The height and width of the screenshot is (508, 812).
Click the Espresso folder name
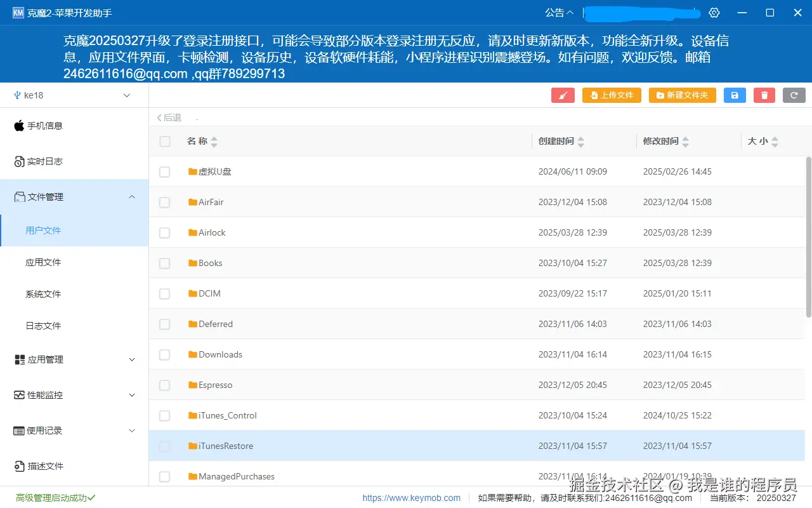(216, 385)
